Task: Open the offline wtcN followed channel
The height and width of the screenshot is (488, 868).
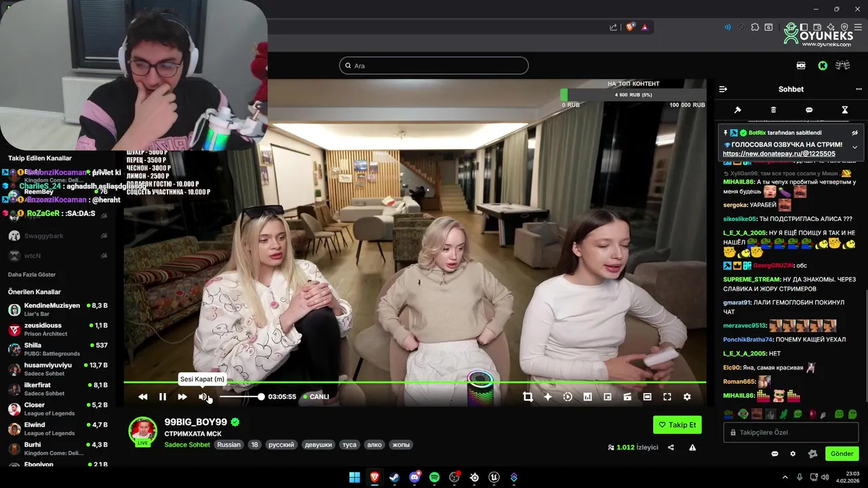Action: 58,256
